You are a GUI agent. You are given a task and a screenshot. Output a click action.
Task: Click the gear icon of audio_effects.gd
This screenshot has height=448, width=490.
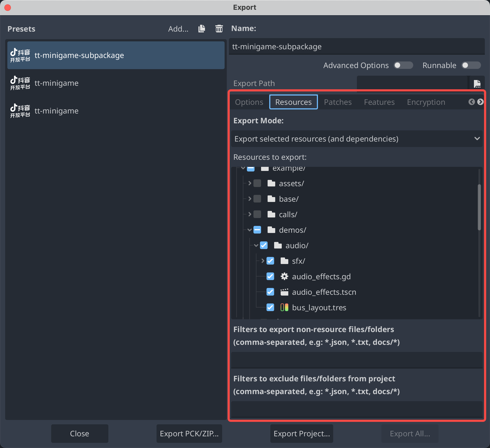point(284,277)
